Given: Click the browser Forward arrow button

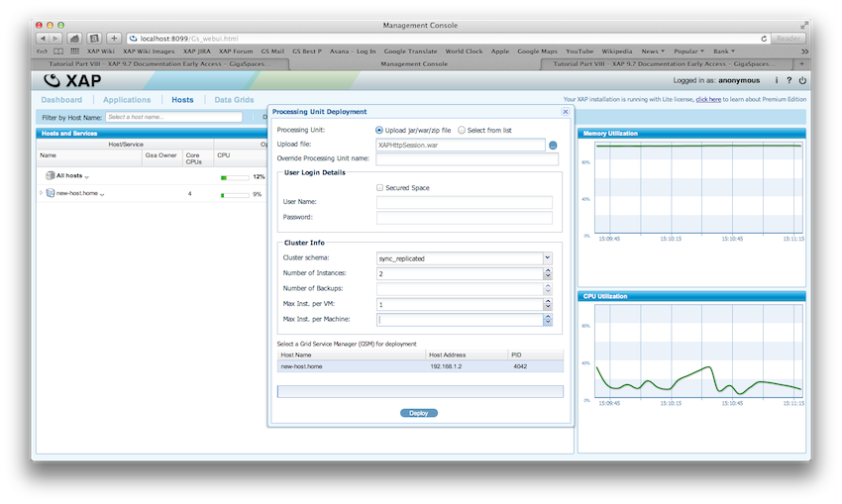Looking at the screenshot, I should click(x=54, y=39).
